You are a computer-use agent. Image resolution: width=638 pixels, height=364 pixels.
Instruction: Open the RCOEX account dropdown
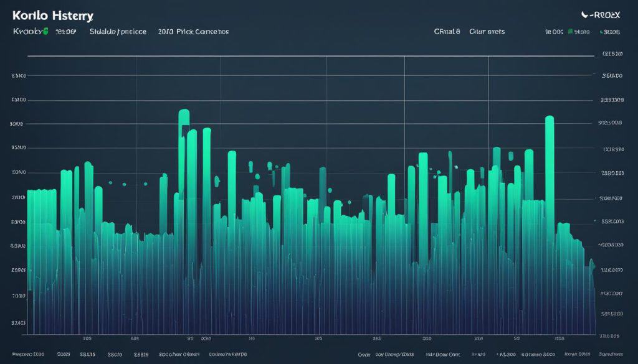click(607, 14)
